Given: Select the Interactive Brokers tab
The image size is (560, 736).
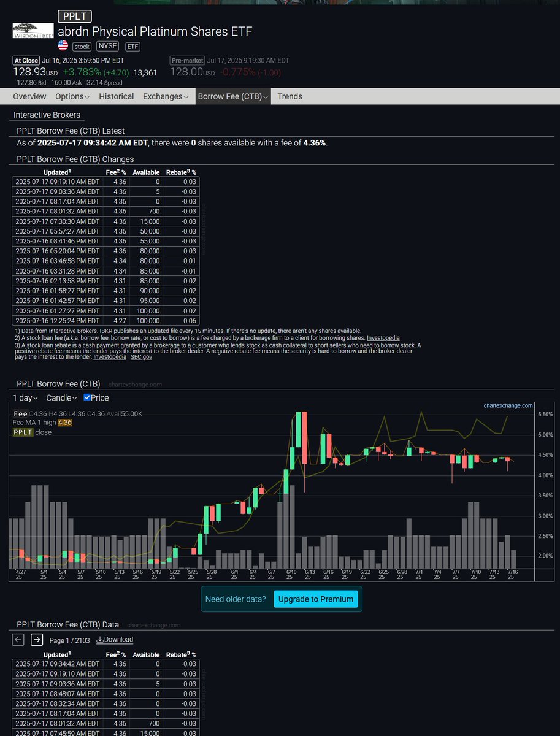Looking at the screenshot, I should [x=47, y=115].
